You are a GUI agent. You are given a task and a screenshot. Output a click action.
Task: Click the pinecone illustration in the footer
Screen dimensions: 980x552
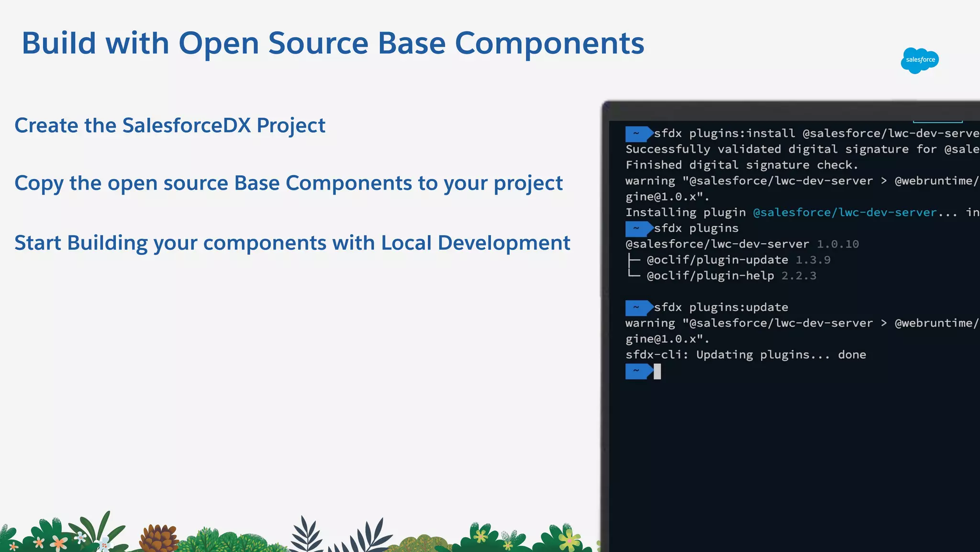point(158,539)
